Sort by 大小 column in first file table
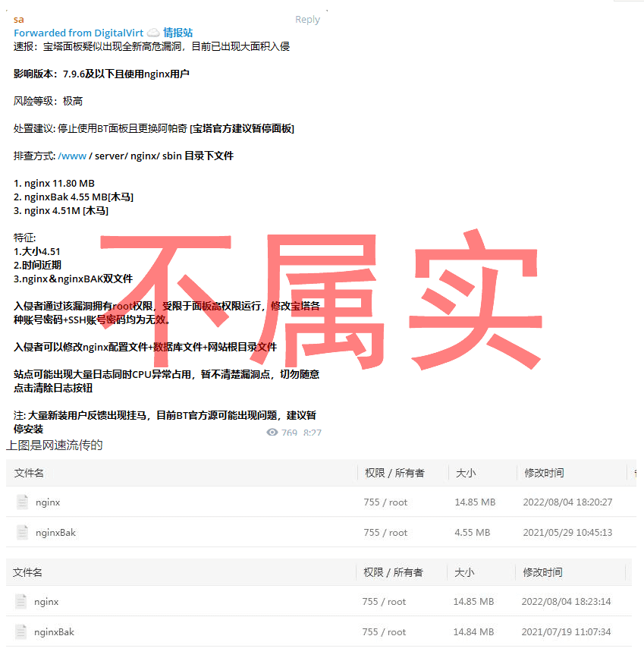The image size is (644, 658). point(465,473)
